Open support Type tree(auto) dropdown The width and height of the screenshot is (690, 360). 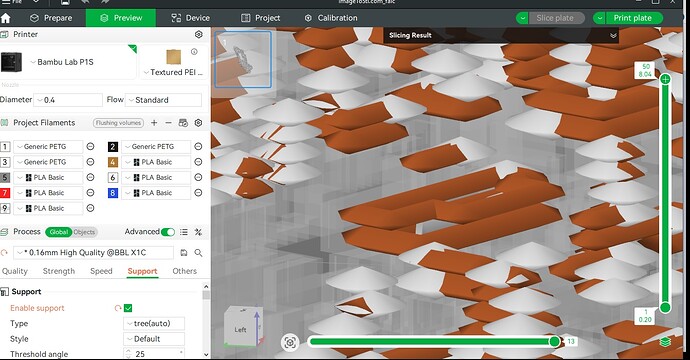coord(154,323)
